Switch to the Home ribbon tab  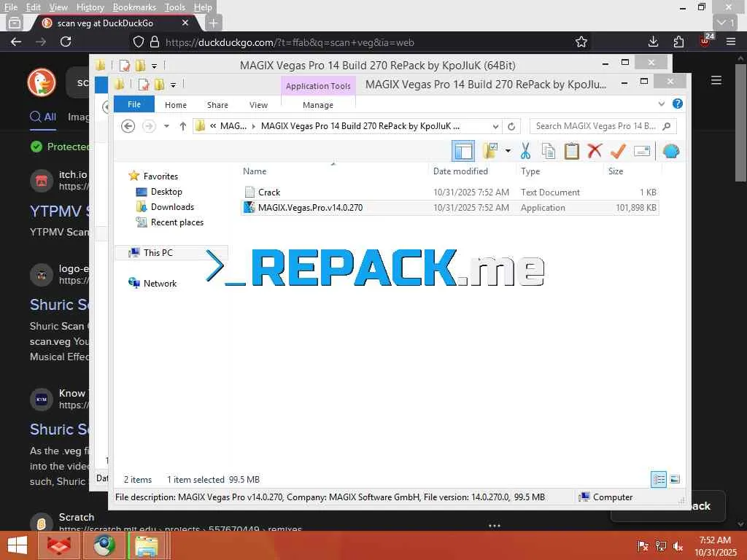(x=176, y=105)
